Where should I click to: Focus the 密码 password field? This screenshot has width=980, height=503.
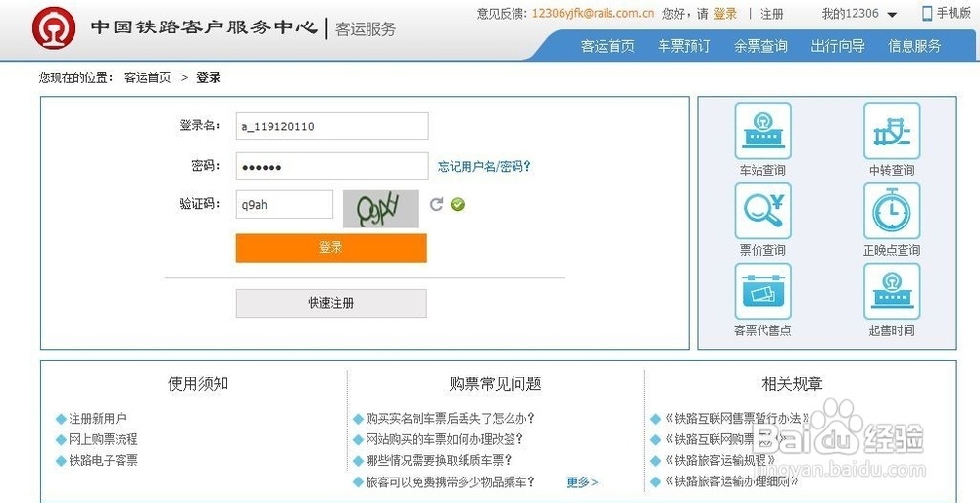pyautogui.click(x=332, y=167)
